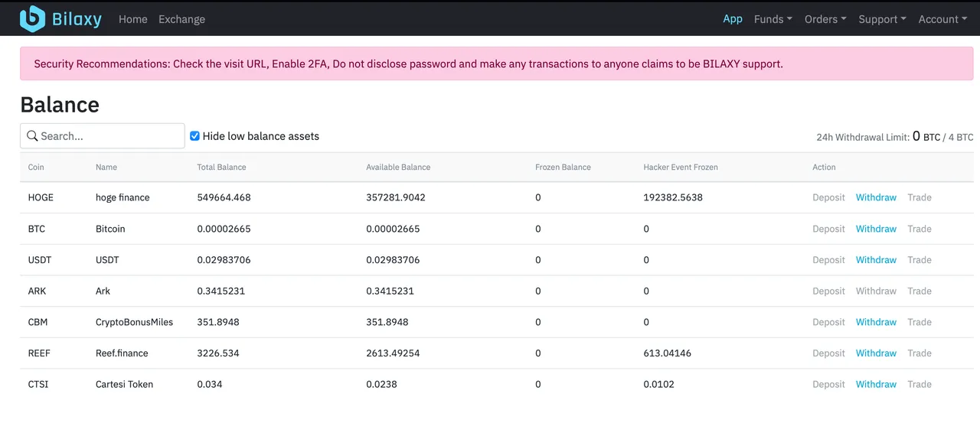Screen dimensions: 980x423
Task: Select the HOGE coin cell
Action: point(41,197)
